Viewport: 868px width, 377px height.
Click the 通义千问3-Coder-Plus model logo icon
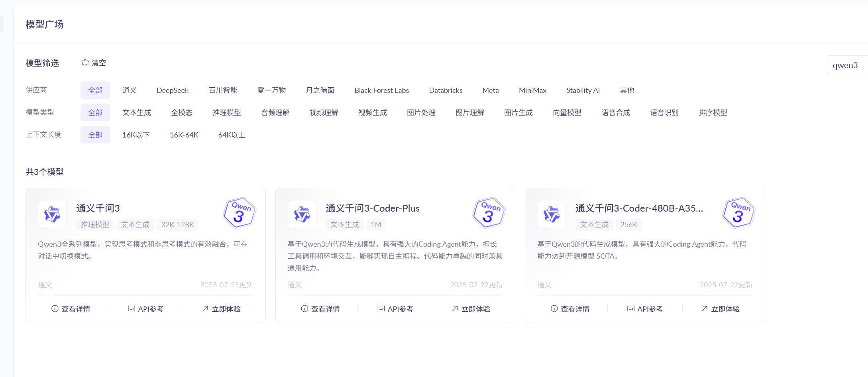pyautogui.click(x=302, y=214)
